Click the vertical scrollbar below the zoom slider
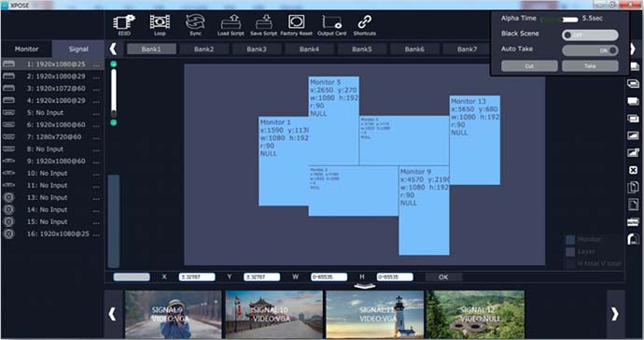This screenshot has width=644, height=340. (x=114, y=220)
